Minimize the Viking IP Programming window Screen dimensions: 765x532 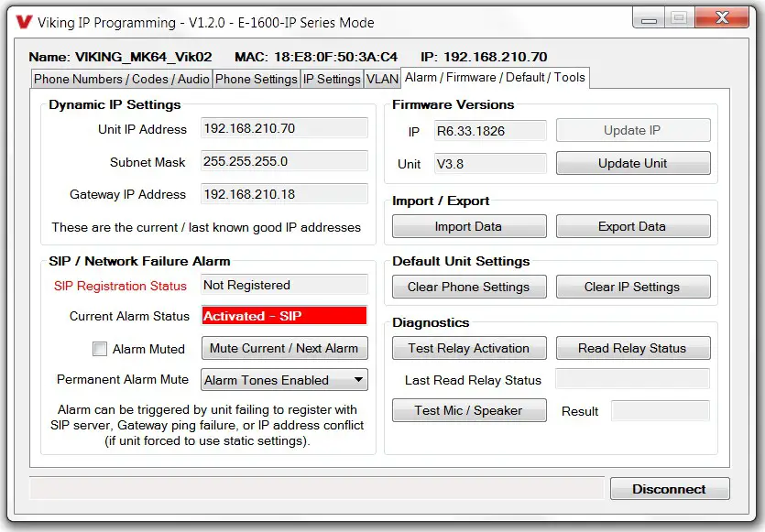(x=650, y=18)
